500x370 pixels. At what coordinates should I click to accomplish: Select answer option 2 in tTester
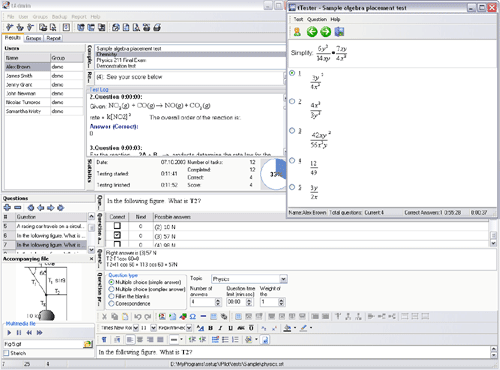(292, 101)
